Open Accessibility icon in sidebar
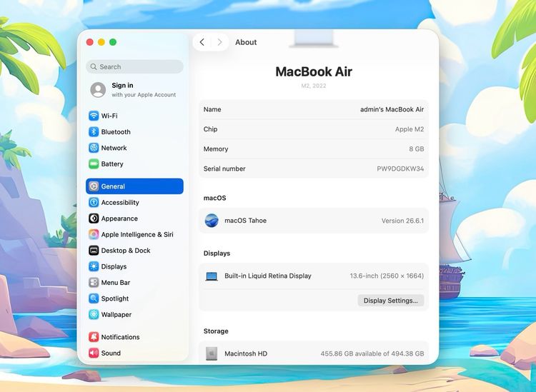 point(94,203)
